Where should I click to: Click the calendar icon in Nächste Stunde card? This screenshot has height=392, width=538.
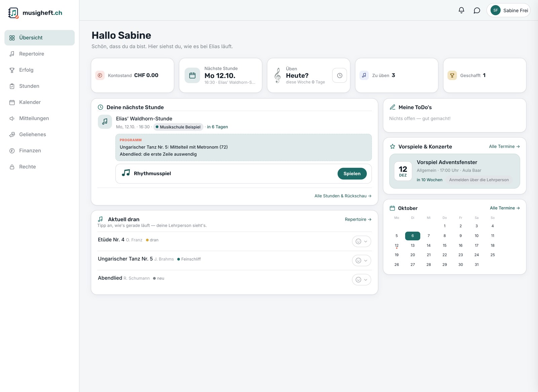pyautogui.click(x=192, y=75)
